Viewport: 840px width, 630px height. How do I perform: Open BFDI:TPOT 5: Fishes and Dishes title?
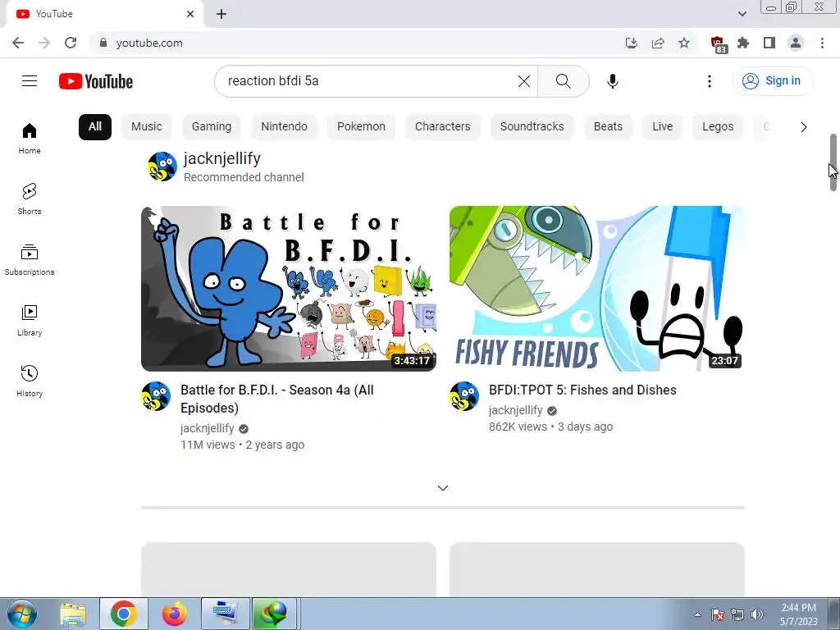pos(582,390)
